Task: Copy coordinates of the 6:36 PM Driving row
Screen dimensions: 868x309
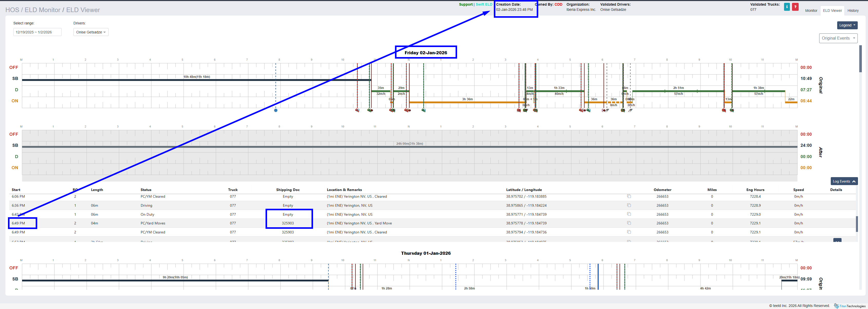Action: click(629, 205)
